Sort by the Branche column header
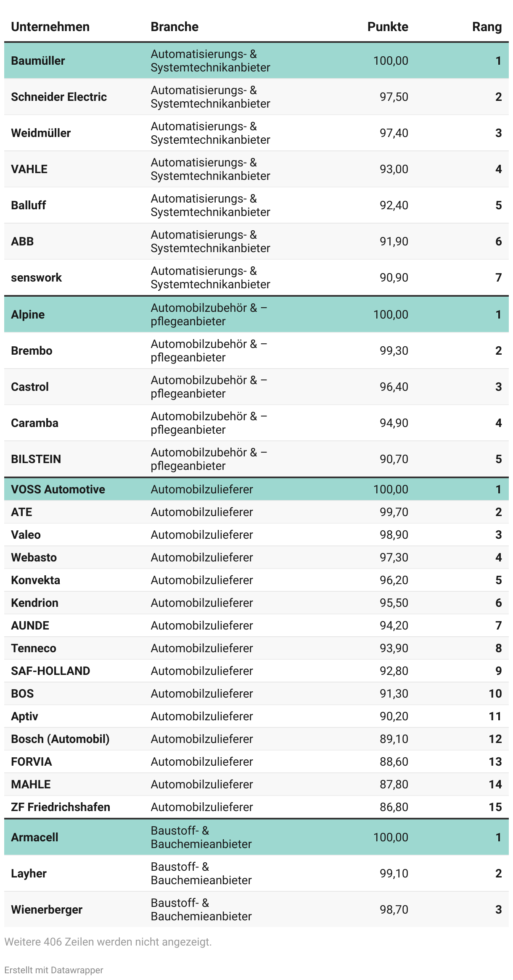This screenshot has width=513, height=980. (175, 27)
